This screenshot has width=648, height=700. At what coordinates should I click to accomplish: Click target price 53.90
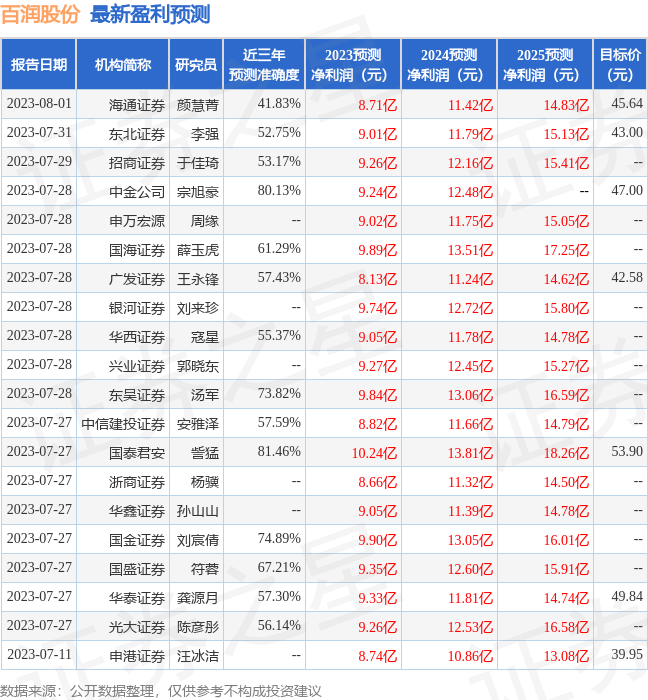(627, 452)
